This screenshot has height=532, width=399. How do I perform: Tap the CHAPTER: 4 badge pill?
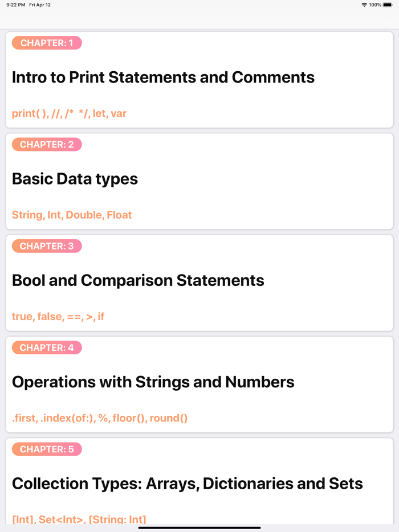[x=47, y=347]
